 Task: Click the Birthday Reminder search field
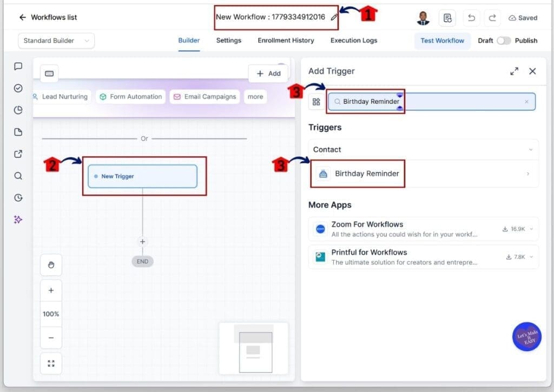click(431, 102)
